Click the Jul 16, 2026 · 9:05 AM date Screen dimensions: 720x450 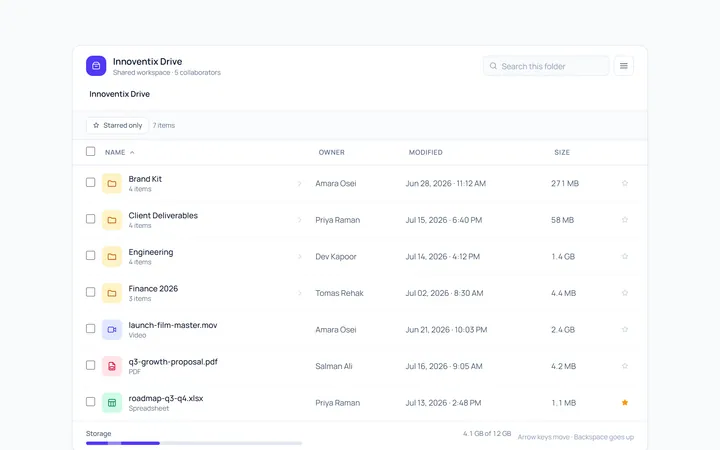[444, 366]
